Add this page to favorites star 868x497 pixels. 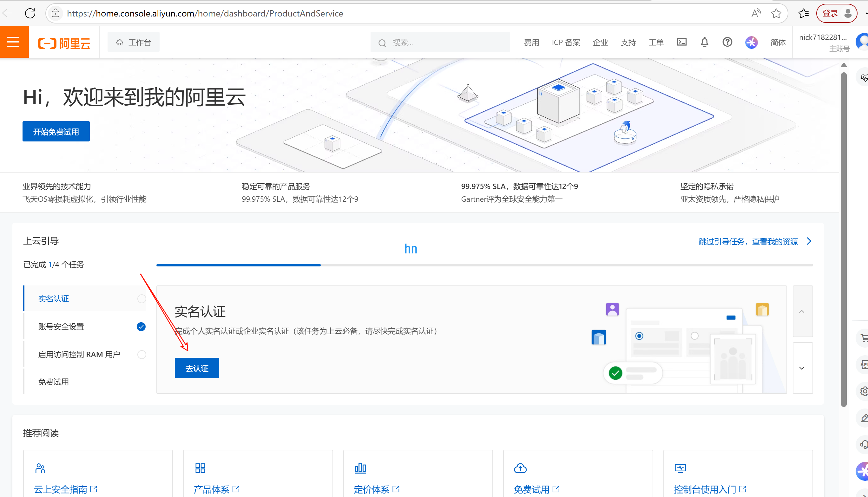(x=776, y=13)
